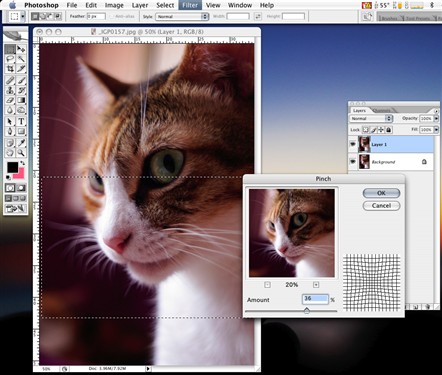
Task: Click the Amount percentage input field
Action: (x=315, y=299)
